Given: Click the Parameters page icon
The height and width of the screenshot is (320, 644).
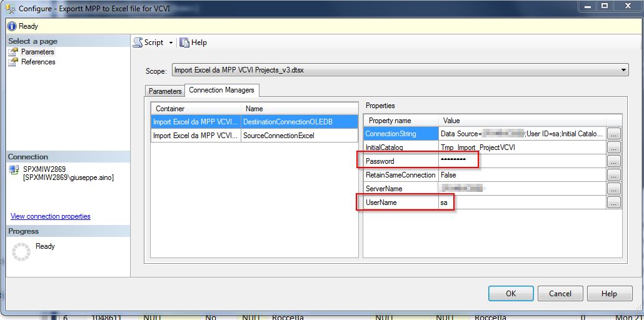Looking at the screenshot, I should tap(14, 52).
